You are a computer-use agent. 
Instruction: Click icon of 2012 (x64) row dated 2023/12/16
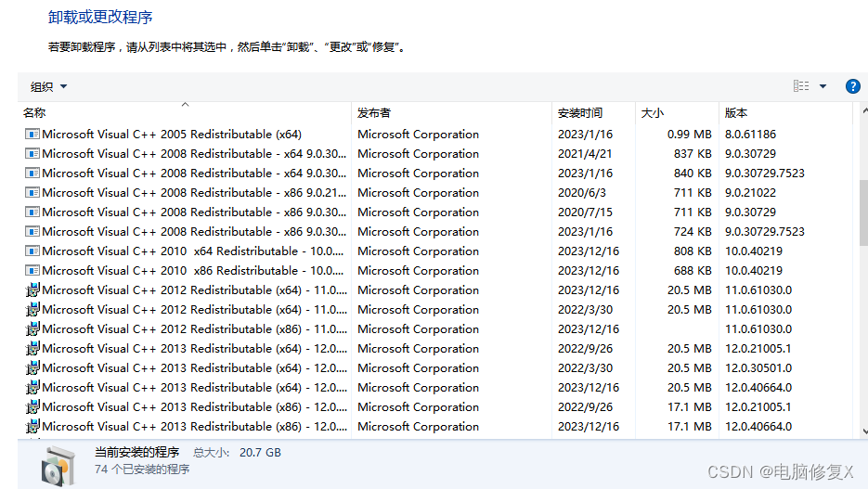coord(32,290)
